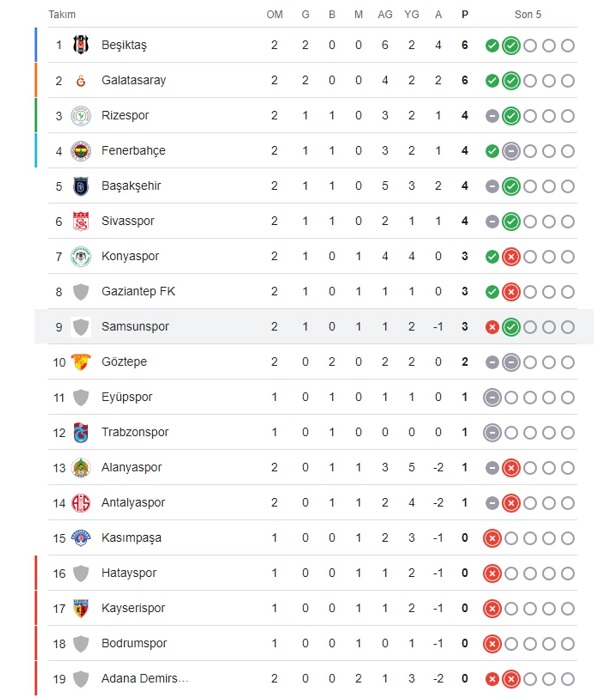Viewport: 613px width, 700px height.
Task: Open the Samsunspor team name
Action: tap(135, 327)
